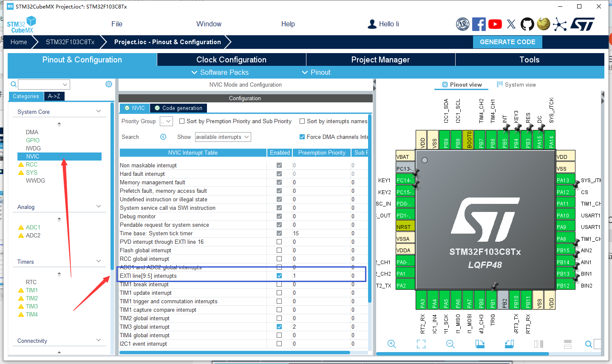Collapse the System Core category
Screen dimensions: 612x364
pos(99,111)
